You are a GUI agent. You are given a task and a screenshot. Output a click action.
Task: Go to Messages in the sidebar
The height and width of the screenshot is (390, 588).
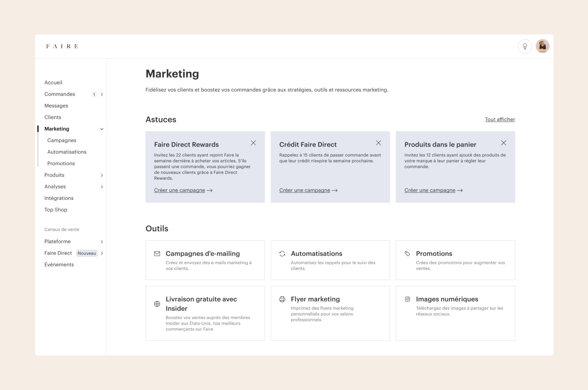click(x=56, y=106)
